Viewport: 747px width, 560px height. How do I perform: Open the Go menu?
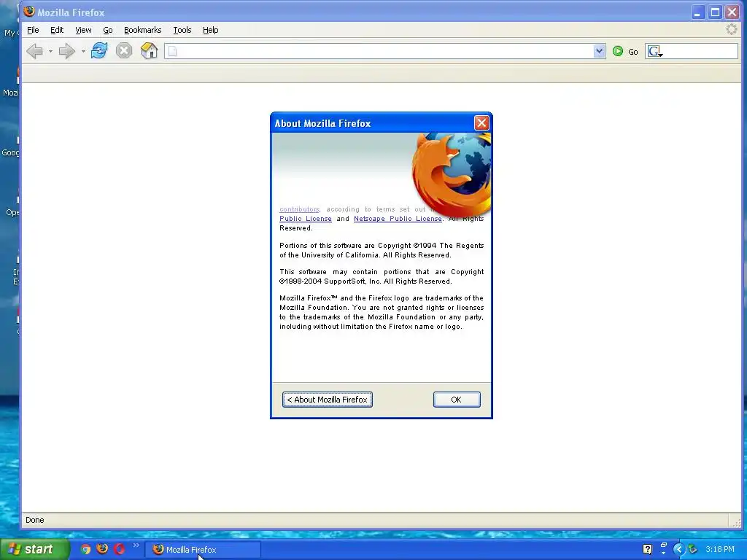coord(108,30)
